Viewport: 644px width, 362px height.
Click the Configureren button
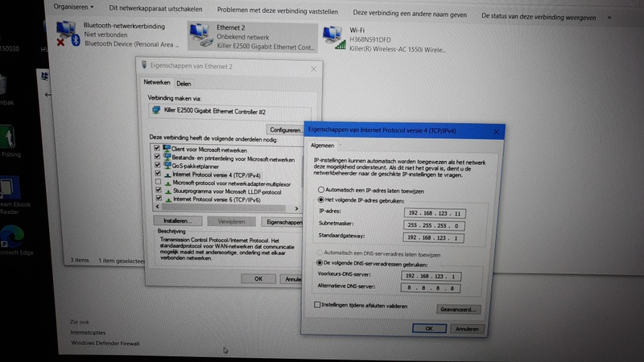286,130
